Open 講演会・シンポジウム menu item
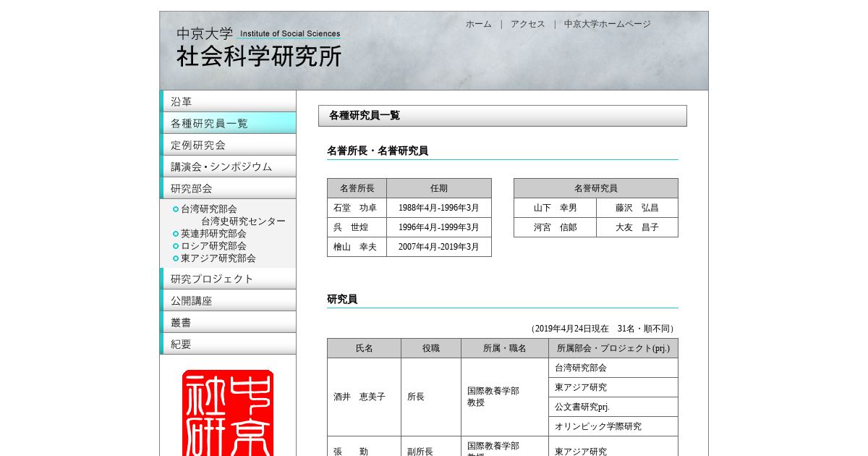This screenshot has height=456, width=868. click(x=228, y=166)
